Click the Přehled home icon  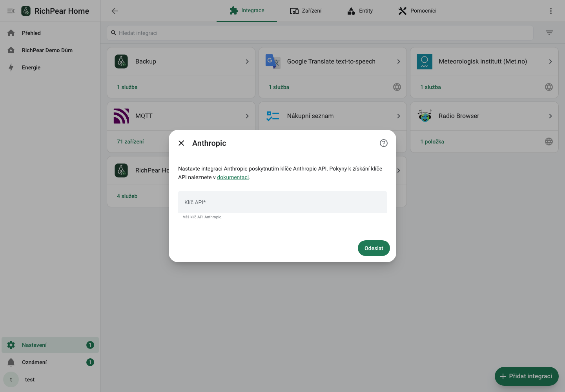[x=11, y=33]
